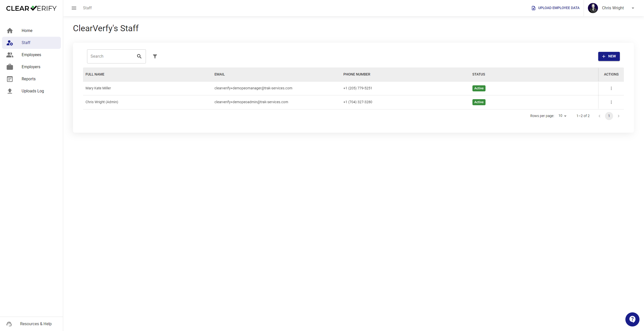Click the Staff breadcrumb in header
The image size is (644, 331).
[87, 8]
